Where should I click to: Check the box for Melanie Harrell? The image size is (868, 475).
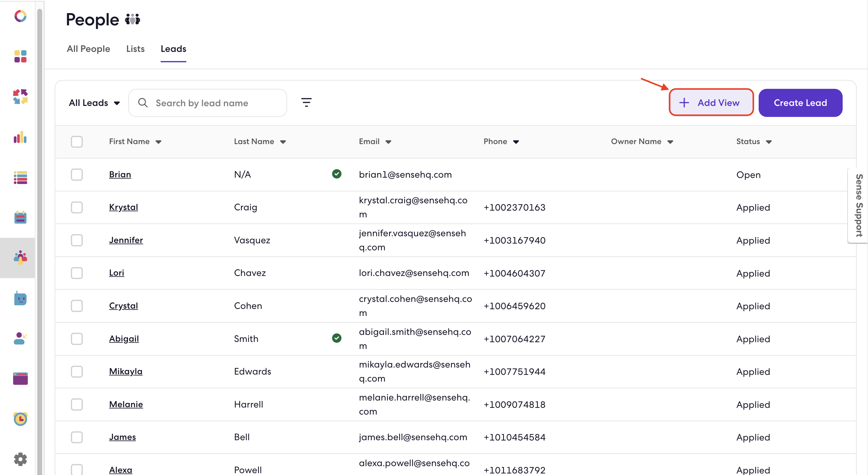(x=77, y=404)
